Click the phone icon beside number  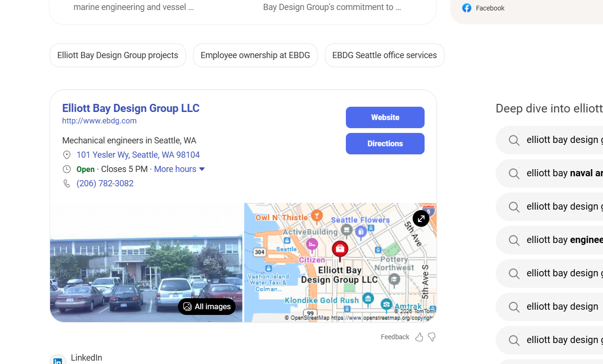click(x=67, y=183)
